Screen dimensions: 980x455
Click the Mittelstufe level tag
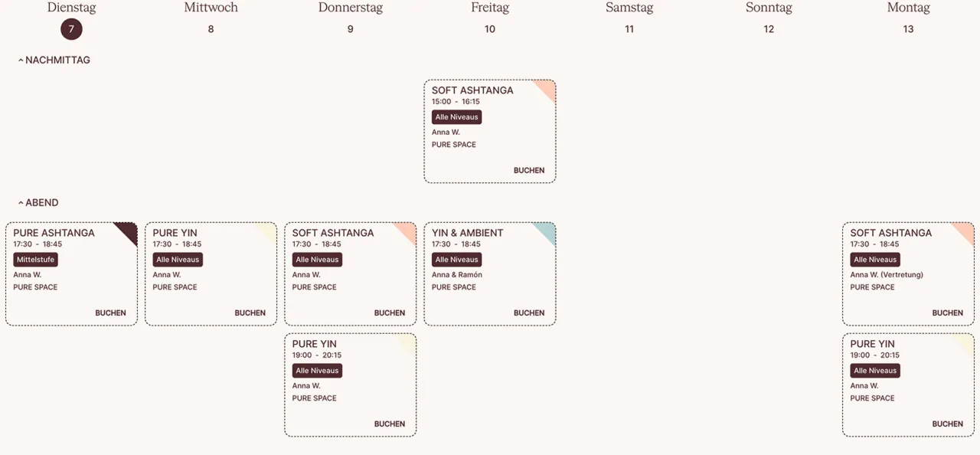click(x=35, y=260)
